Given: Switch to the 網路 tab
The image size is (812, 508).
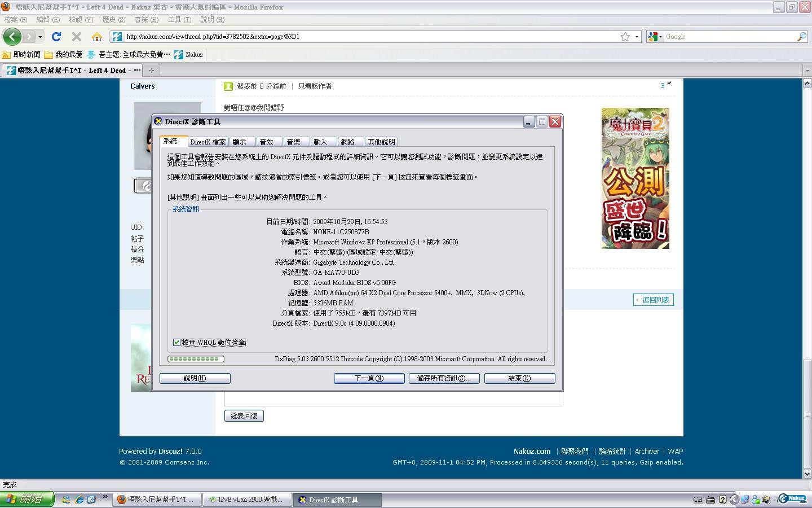Looking at the screenshot, I should (x=351, y=142).
